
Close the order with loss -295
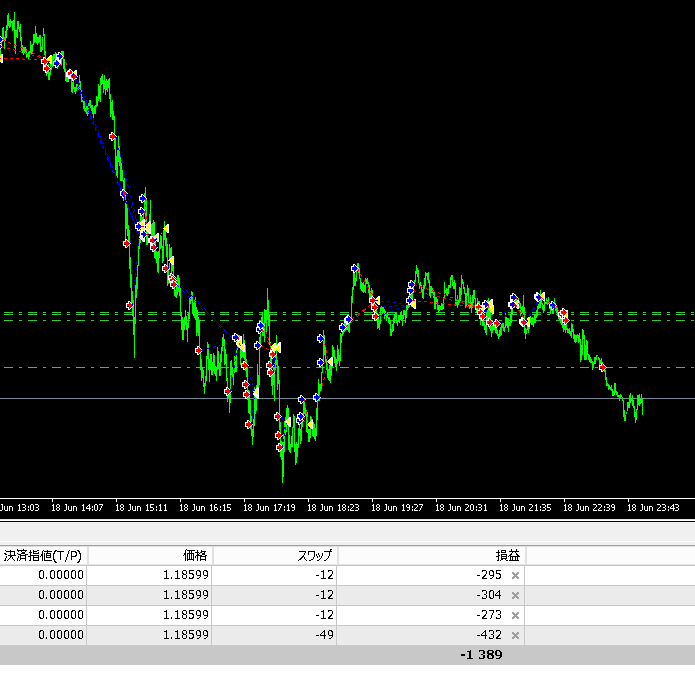[515, 575]
